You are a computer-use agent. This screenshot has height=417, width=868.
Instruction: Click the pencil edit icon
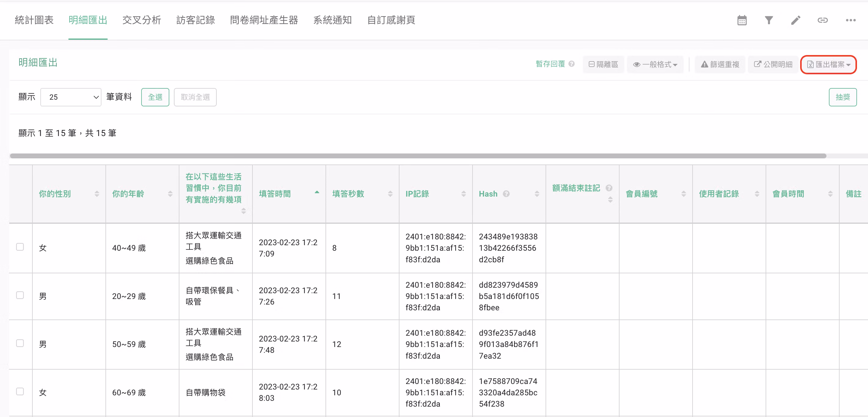click(796, 20)
